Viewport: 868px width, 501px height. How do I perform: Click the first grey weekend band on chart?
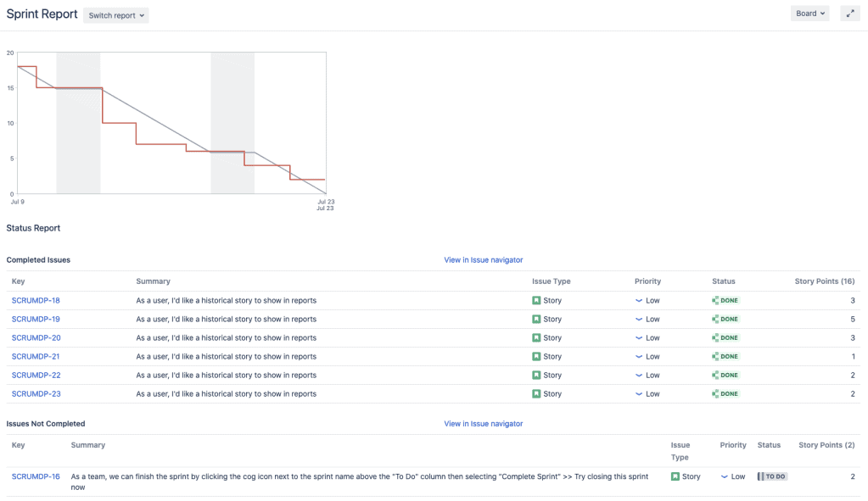[78, 153]
